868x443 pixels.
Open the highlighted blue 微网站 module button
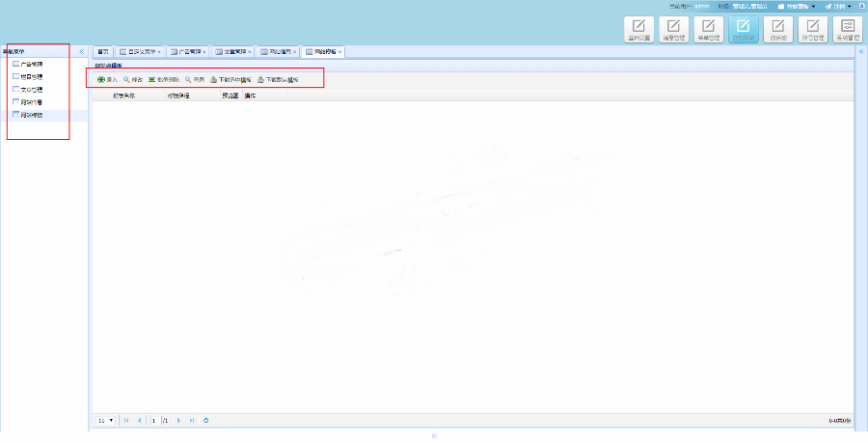[x=744, y=29]
